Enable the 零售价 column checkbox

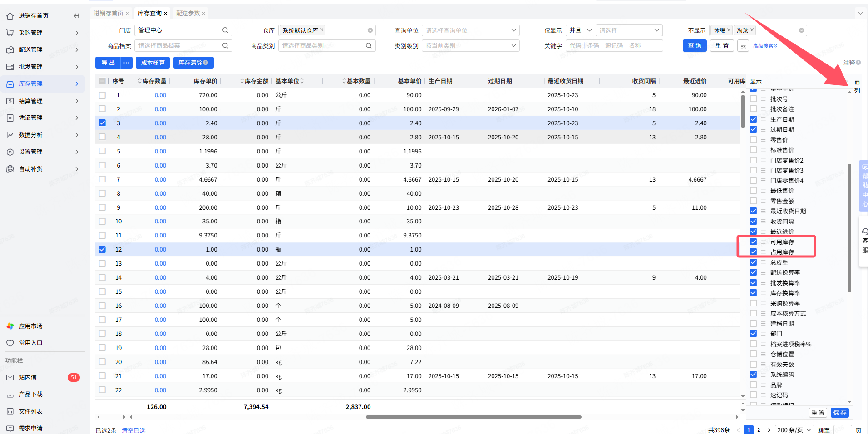click(x=753, y=140)
